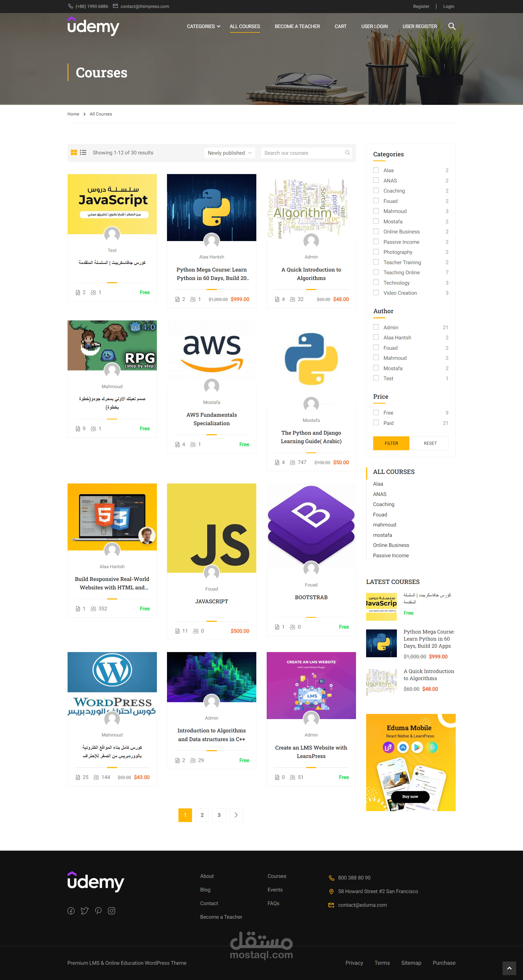Expand the Categories menu dropdown
Viewport: 523px width, 980px height.
[x=203, y=26]
